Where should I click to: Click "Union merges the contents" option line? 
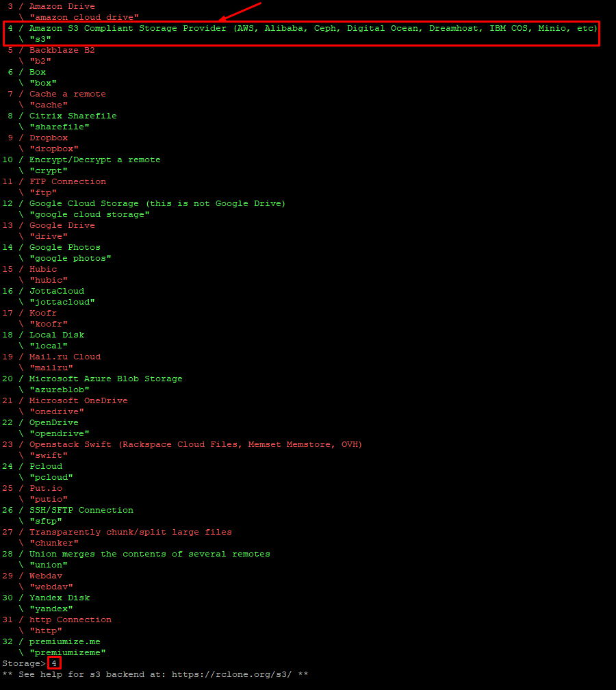(x=150, y=554)
